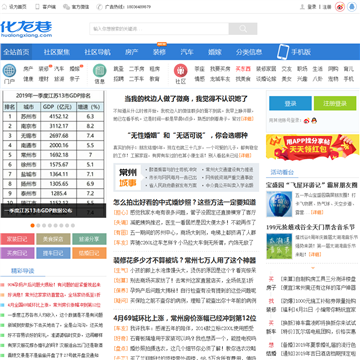
Task: Open the 社区导航 nav tab
Action: [97, 52]
